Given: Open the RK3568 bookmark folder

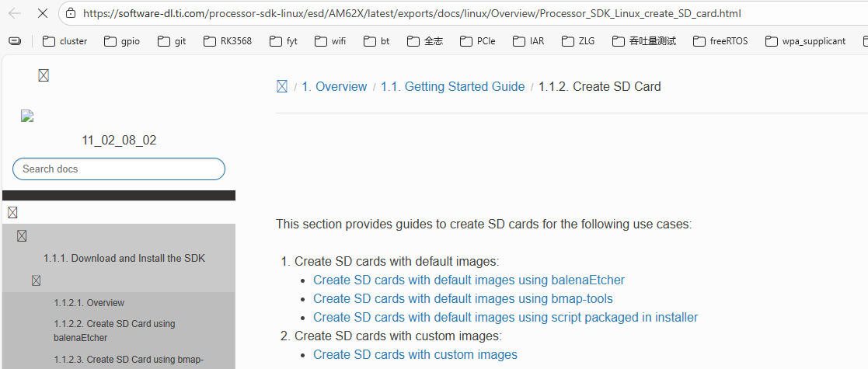Looking at the screenshot, I should [x=228, y=41].
